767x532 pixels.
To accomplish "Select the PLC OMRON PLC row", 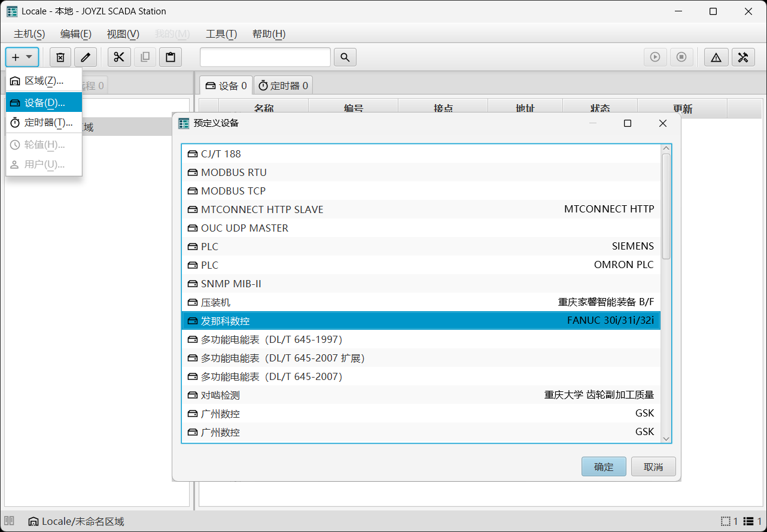I will click(x=421, y=265).
